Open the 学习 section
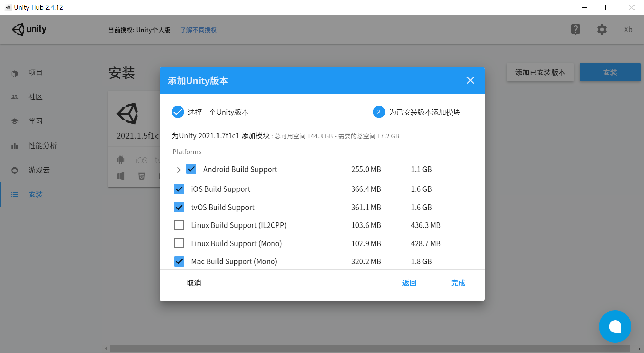The image size is (644, 353). coord(36,121)
